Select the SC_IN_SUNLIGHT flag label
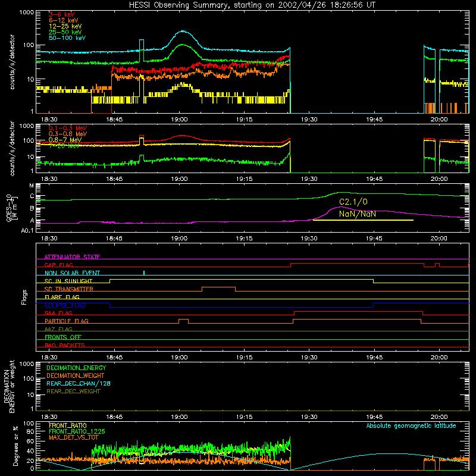This screenshot has width=476, height=476. (68, 281)
